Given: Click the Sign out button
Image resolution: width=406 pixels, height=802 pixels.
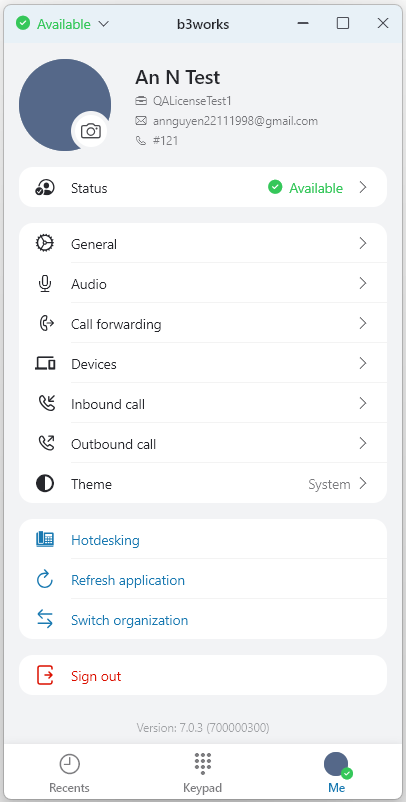Looking at the screenshot, I should coord(203,676).
